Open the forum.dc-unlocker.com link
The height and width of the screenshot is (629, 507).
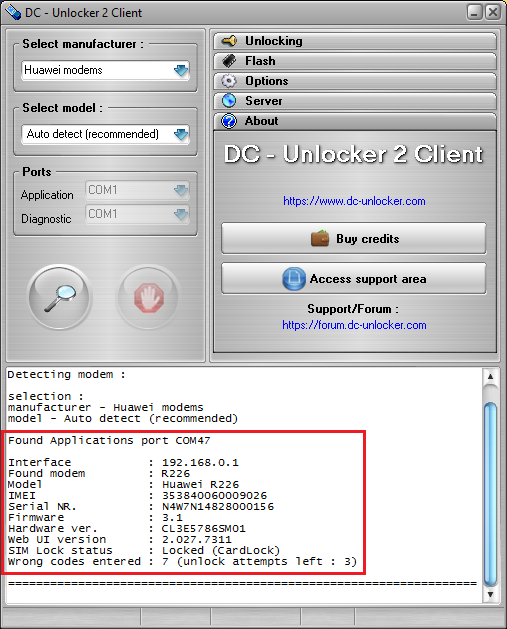pos(354,325)
